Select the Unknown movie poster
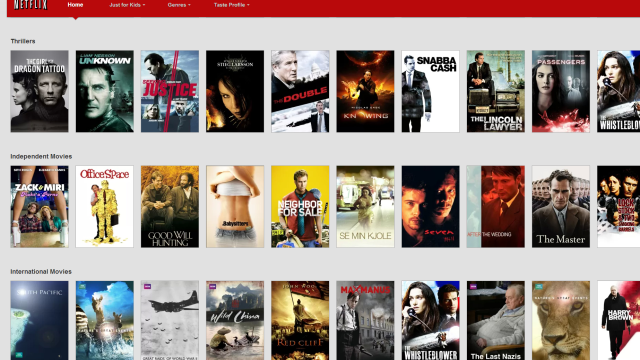Image resolution: width=640 pixels, height=360 pixels. 104,91
